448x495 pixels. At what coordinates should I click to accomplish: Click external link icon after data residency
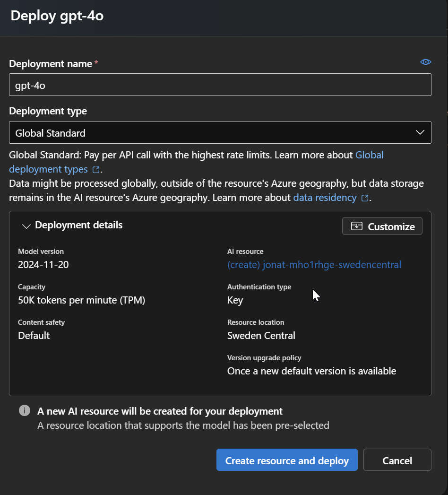365,198
